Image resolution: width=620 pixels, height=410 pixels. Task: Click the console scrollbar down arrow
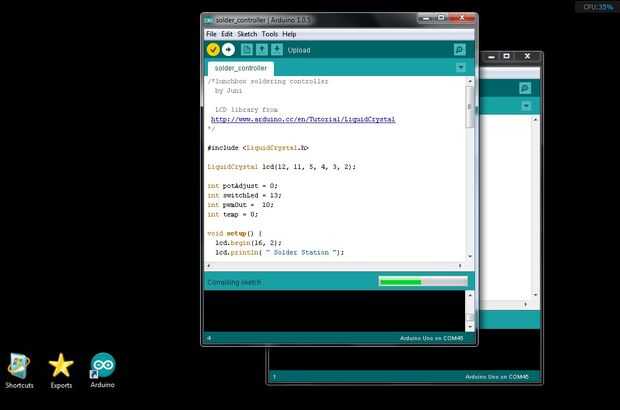[470, 327]
